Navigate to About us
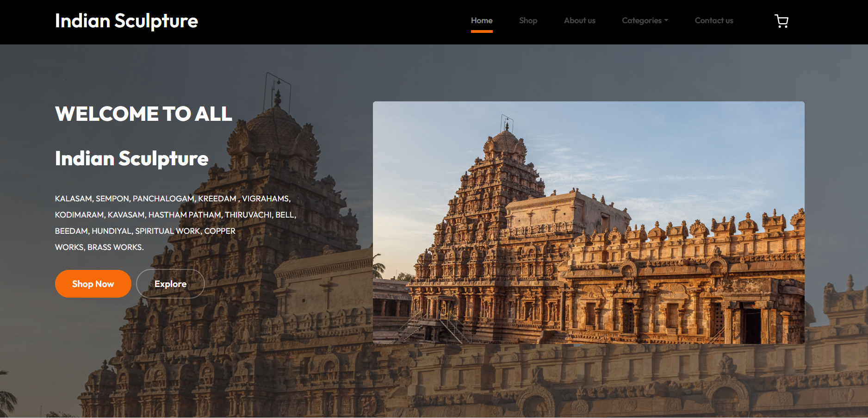868x418 pixels. (579, 20)
